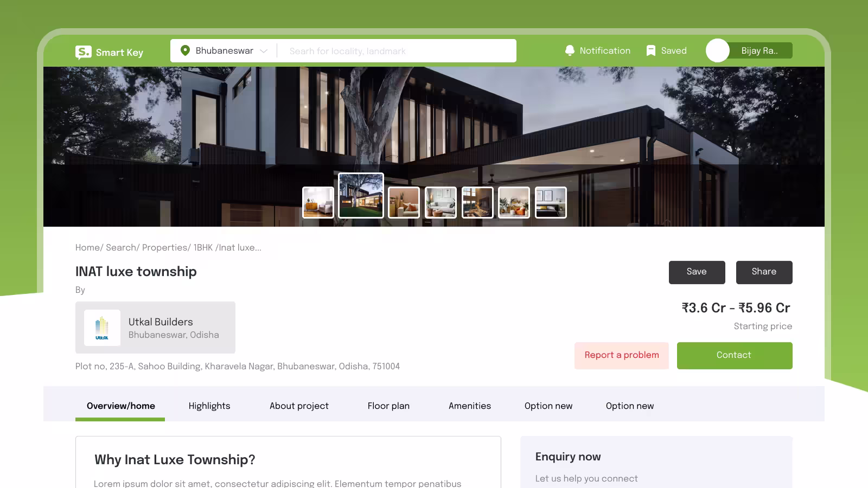Click the Starting price label
Screen dimensions: 868x488
pos(763,326)
